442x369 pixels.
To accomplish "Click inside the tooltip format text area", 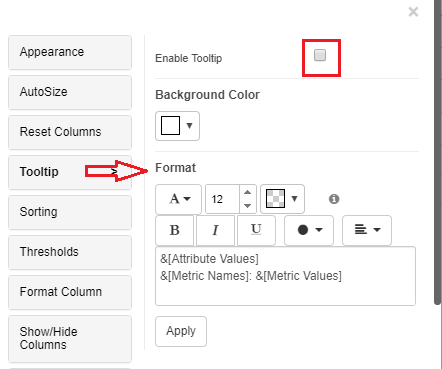I will tap(286, 276).
